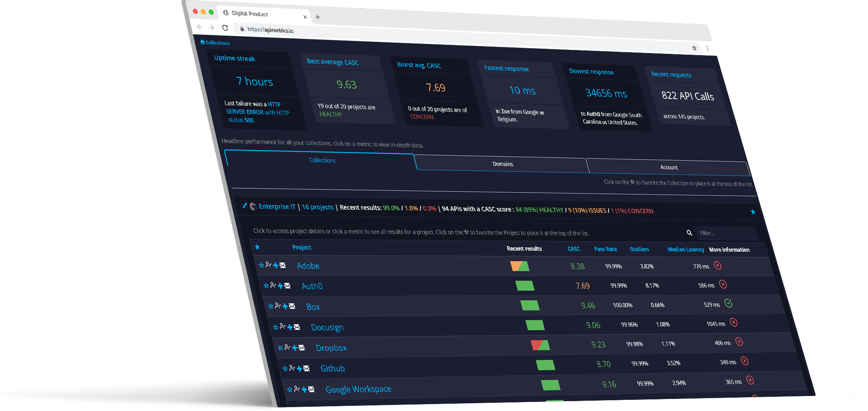This screenshot has width=868, height=411.
Task: Click the plus icon next to Dropbox
Action: [x=294, y=347]
